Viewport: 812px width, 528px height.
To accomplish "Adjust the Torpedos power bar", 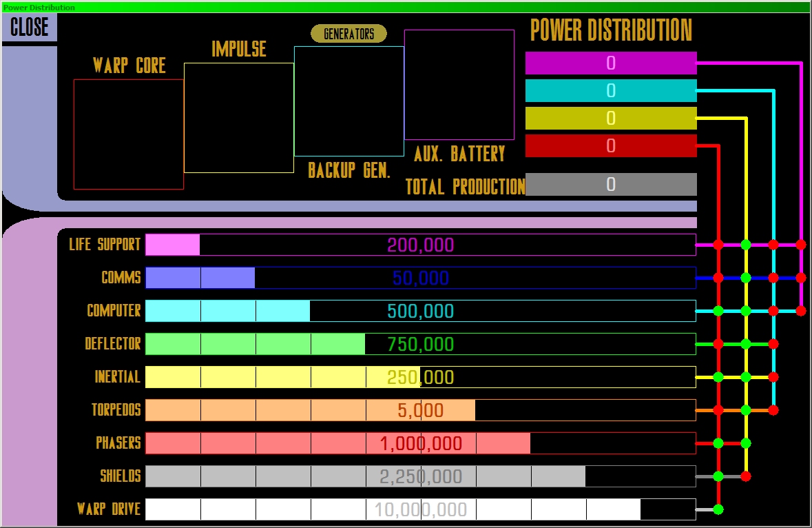I will click(421, 410).
